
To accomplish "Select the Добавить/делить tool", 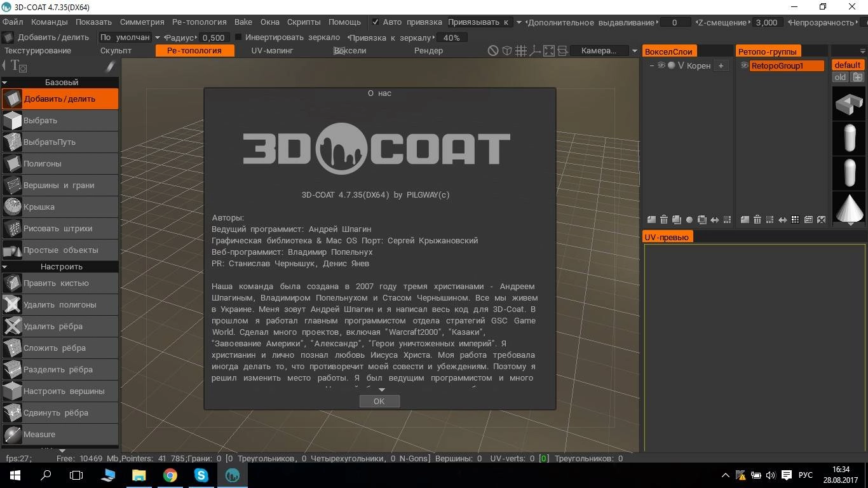I will [60, 99].
